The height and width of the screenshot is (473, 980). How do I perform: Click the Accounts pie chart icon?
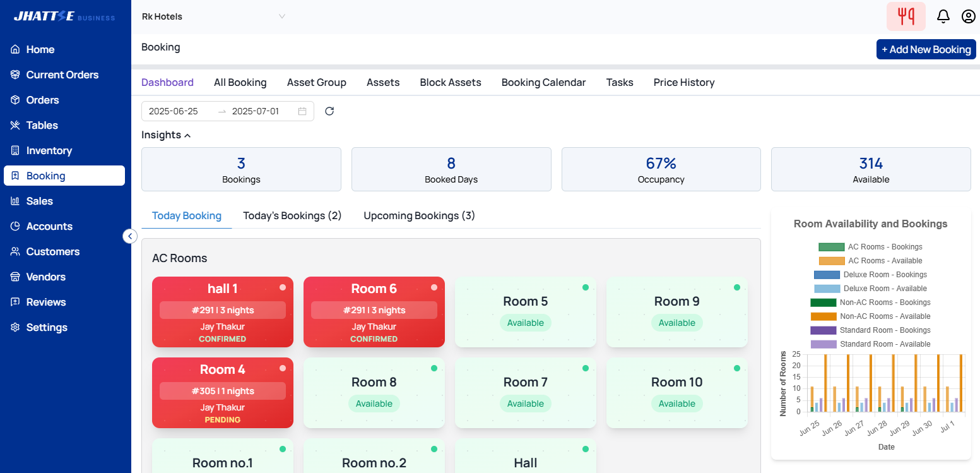[15, 226]
